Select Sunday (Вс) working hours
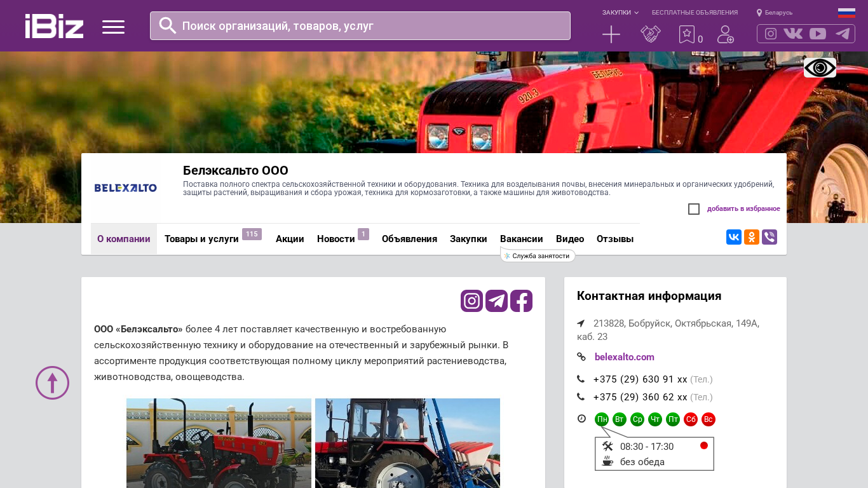This screenshot has width=868, height=488. click(x=709, y=419)
